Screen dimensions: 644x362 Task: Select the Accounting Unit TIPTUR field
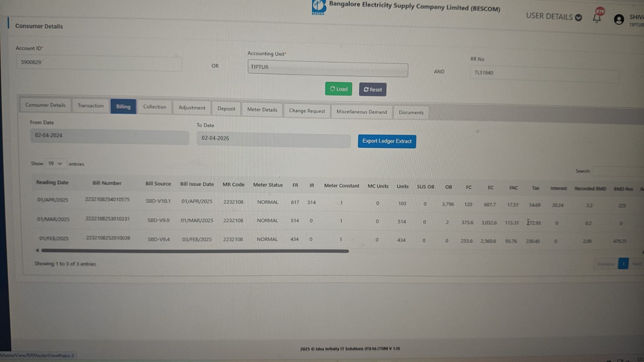tap(327, 68)
